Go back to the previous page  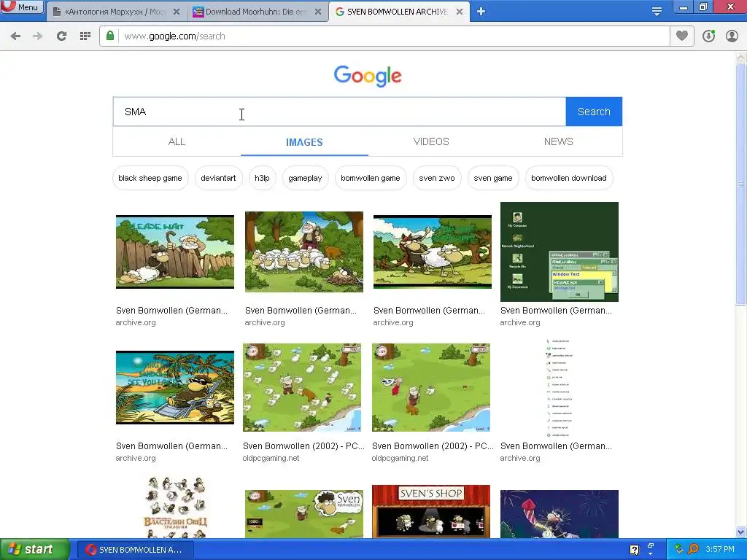pyautogui.click(x=15, y=36)
